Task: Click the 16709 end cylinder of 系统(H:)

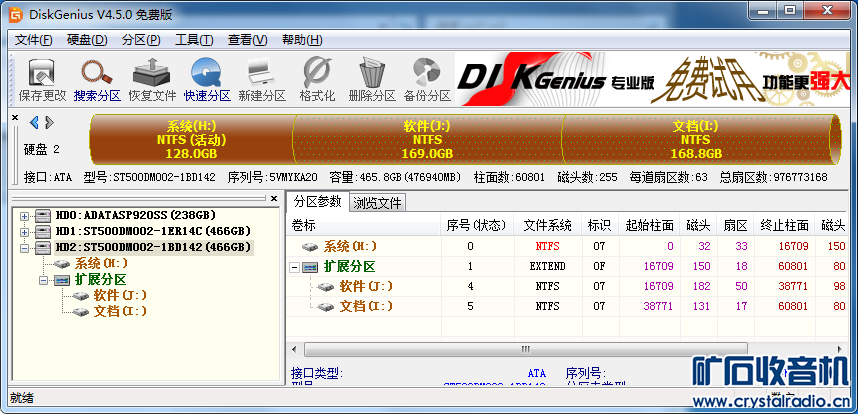Action: (x=793, y=246)
